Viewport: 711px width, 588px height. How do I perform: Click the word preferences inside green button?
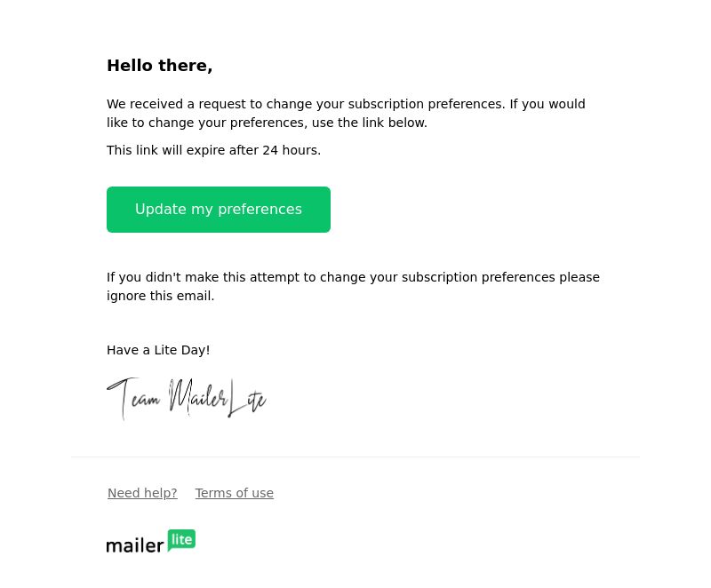260,210
